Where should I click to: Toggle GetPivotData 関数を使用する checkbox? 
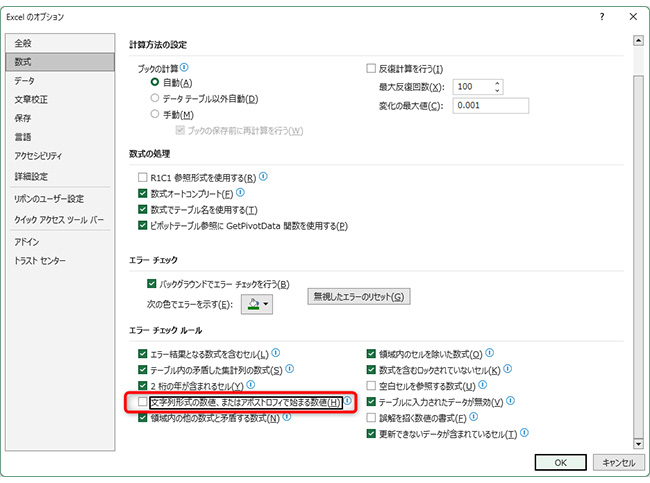coord(143,225)
